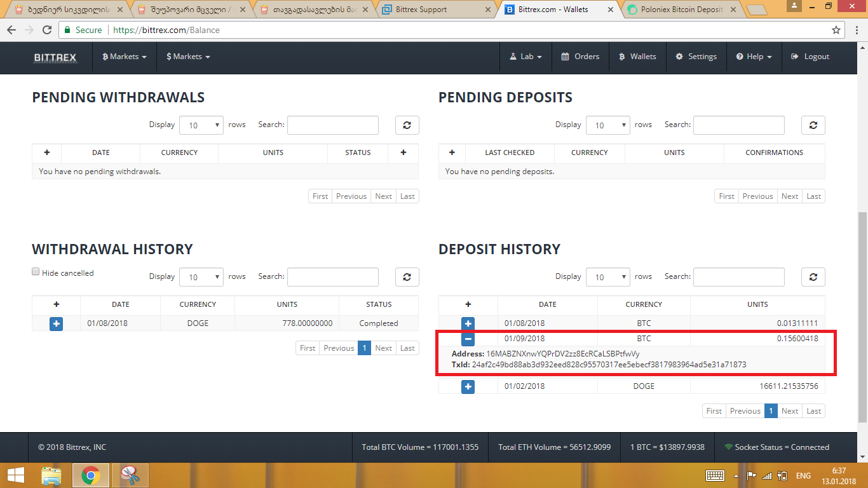
Task: Open the Deposit History rows-per-page dropdown
Action: [x=607, y=277]
